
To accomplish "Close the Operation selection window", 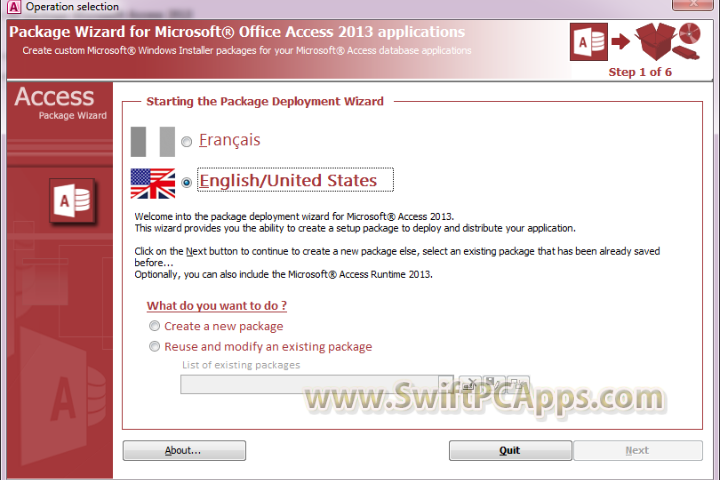I will pyautogui.click(x=693, y=4).
